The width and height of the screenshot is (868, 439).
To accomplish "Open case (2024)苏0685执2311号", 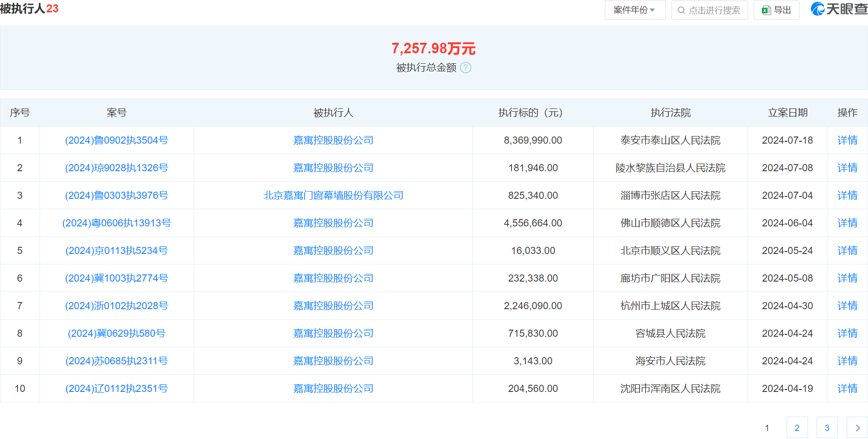I will [117, 361].
